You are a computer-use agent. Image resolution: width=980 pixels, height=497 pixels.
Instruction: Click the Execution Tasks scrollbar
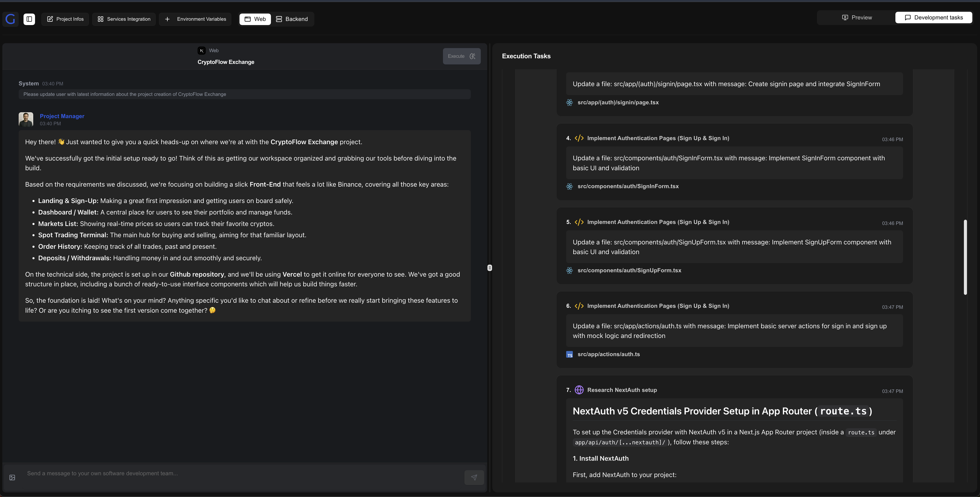pyautogui.click(x=965, y=257)
